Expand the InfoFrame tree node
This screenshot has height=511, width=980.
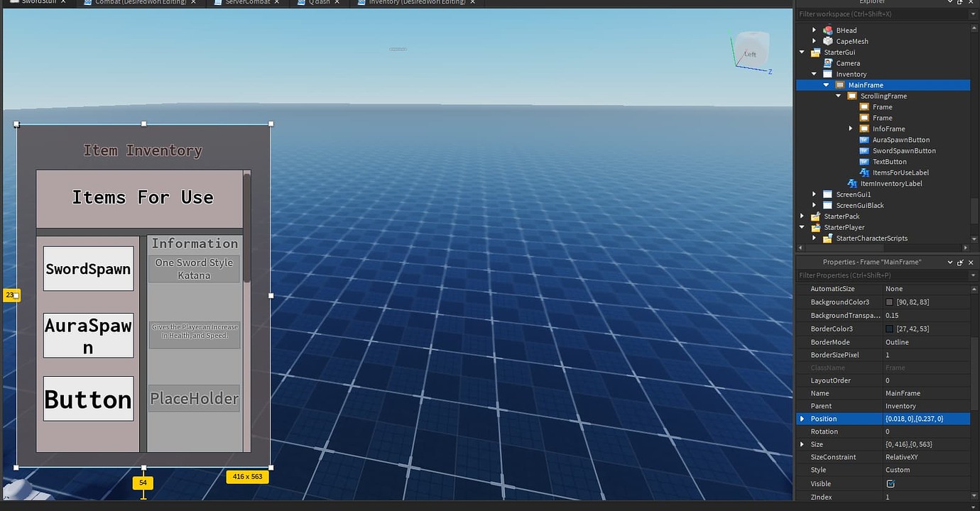(x=851, y=129)
